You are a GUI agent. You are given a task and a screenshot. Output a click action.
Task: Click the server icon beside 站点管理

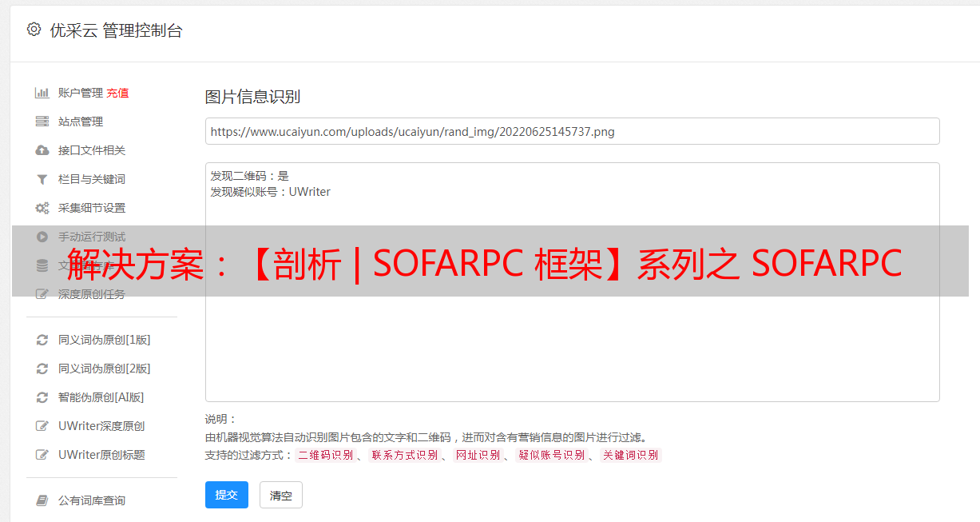[x=42, y=122]
